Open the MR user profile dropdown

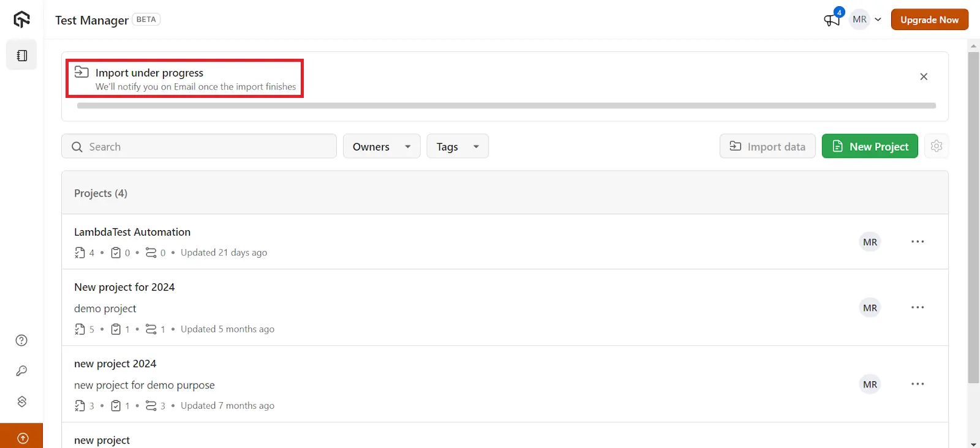pos(866,20)
